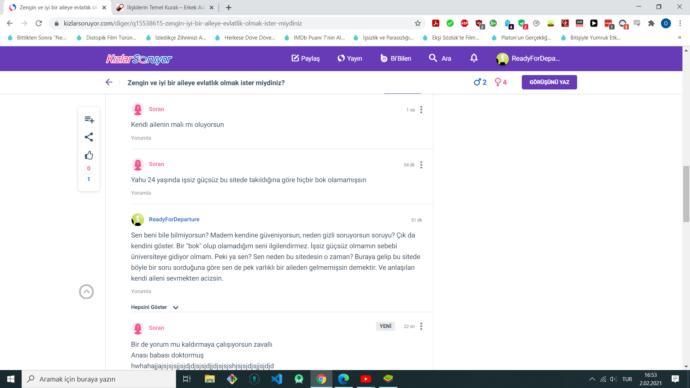Reload the page
The height and width of the screenshot is (388, 690).
39,23
